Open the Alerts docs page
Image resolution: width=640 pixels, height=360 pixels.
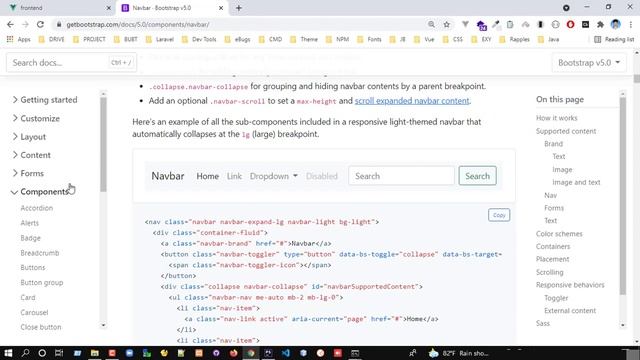pos(29,223)
